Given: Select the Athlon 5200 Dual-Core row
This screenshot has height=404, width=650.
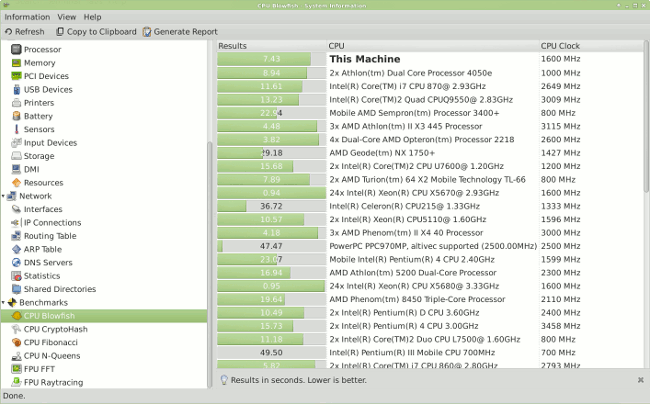Looking at the screenshot, I should (x=430, y=273).
